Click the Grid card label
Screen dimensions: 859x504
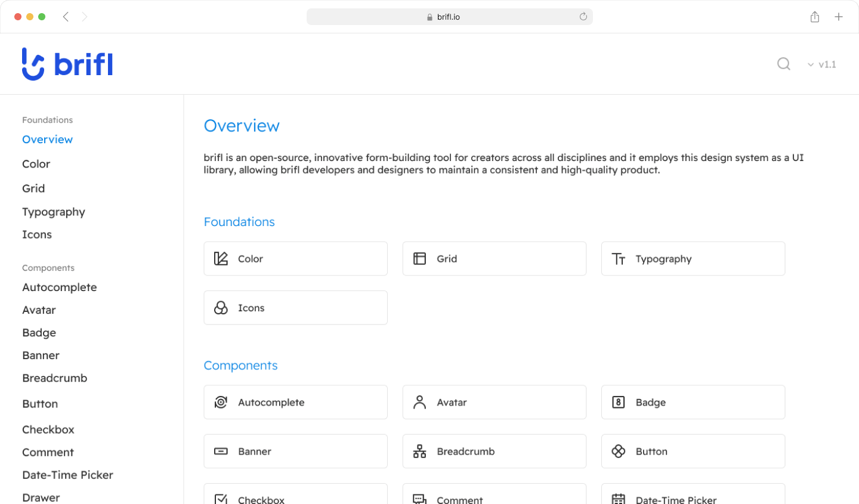pos(447,258)
